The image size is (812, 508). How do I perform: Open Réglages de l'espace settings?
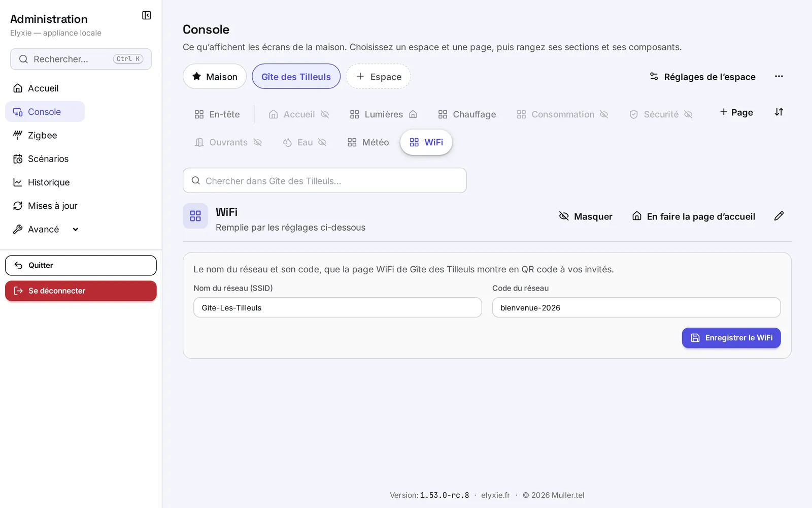pyautogui.click(x=702, y=77)
